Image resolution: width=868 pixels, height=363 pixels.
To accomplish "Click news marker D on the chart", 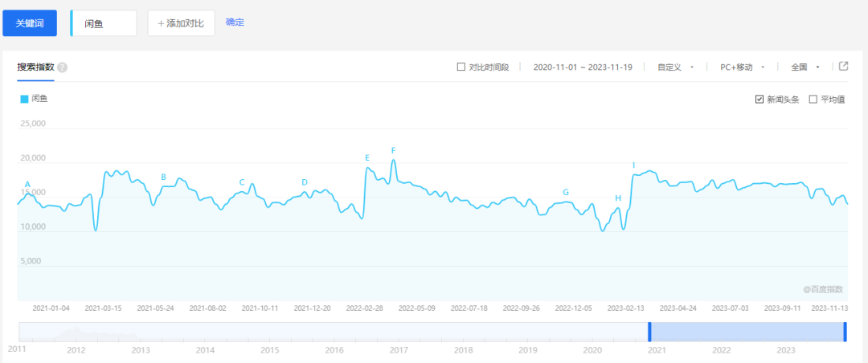I will (305, 182).
